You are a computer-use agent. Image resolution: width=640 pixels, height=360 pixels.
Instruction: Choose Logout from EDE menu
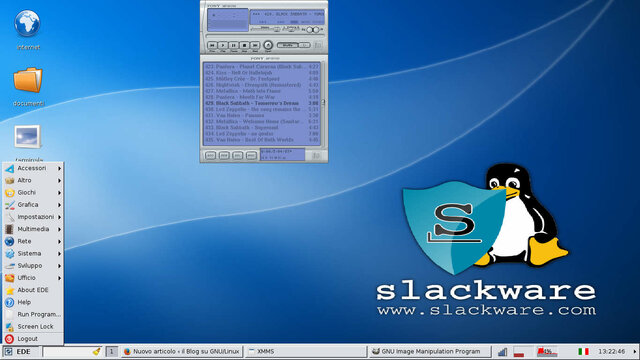pos(33,339)
